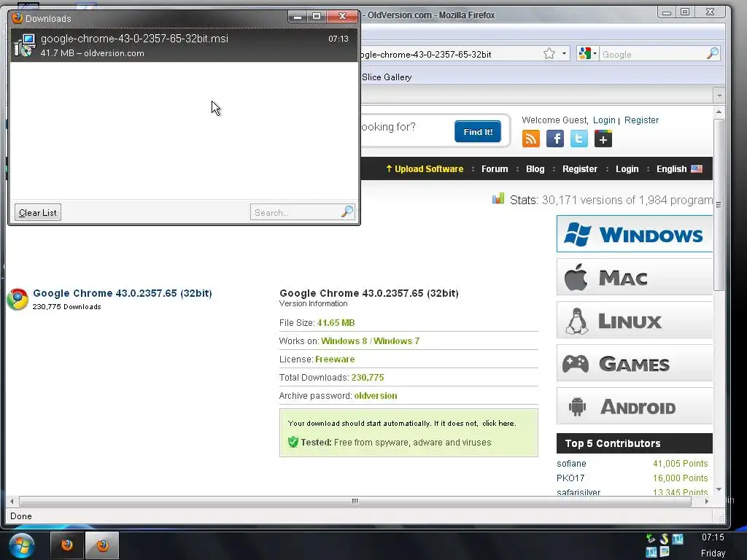Image resolution: width=747 pixels, height=560 pixels.
Task: Click the Firefox icon in Downloads title bar
Action: (18, 18)
